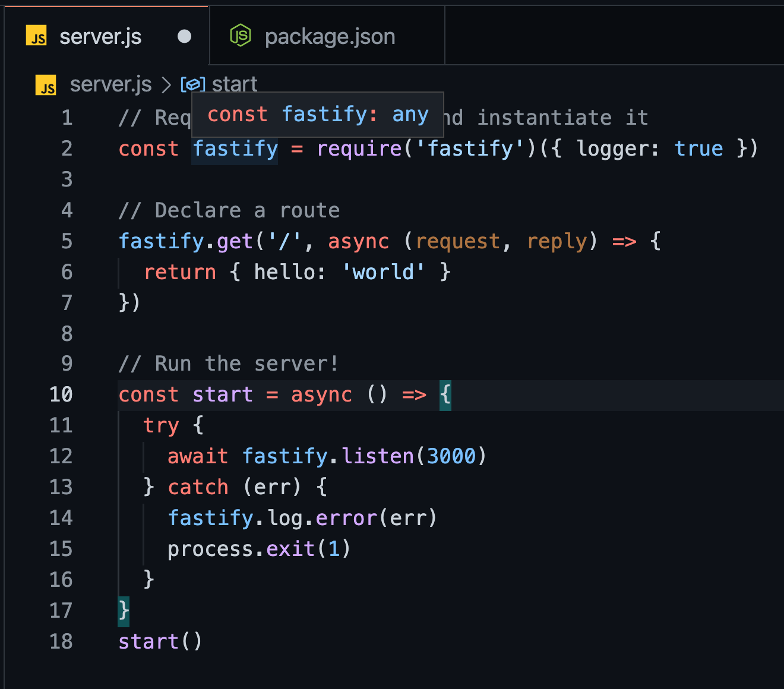Screen dimensions: 784x689
Task: Click the require call on line 2
Action: 359,148
